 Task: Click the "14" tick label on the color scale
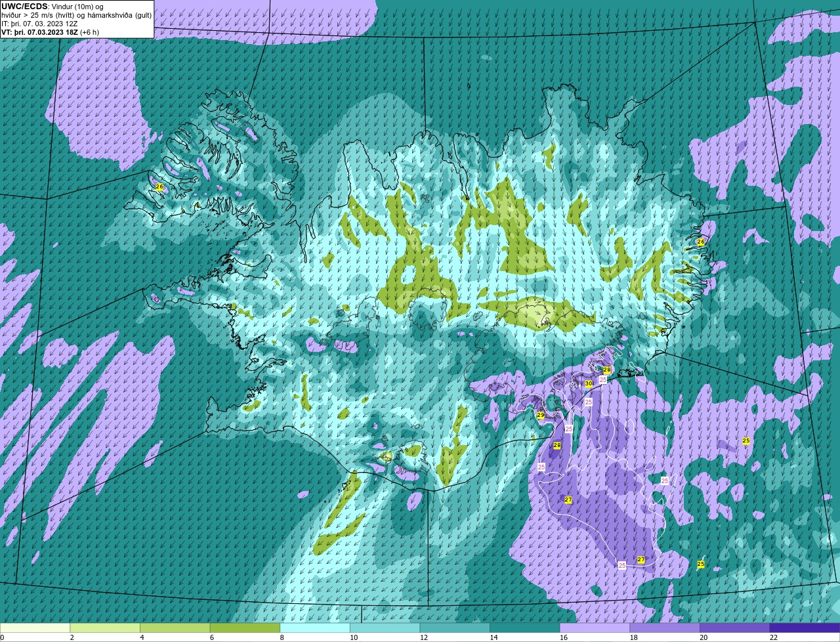[493, 637]
